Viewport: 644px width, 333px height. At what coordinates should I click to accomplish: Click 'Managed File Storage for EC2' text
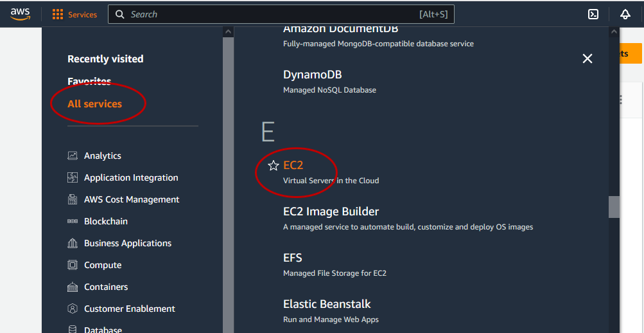(335, 273)
